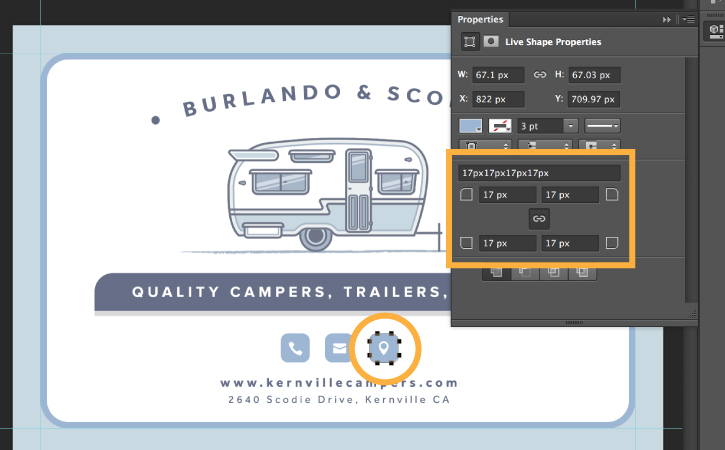Click the stroke color swatch
Screen dimensions: 725x450
point(500,126)
